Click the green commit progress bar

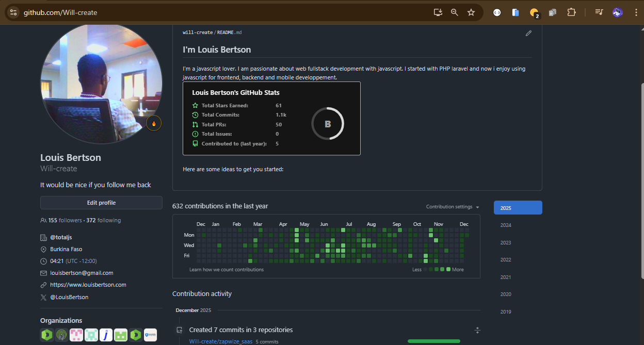[433, 341]
